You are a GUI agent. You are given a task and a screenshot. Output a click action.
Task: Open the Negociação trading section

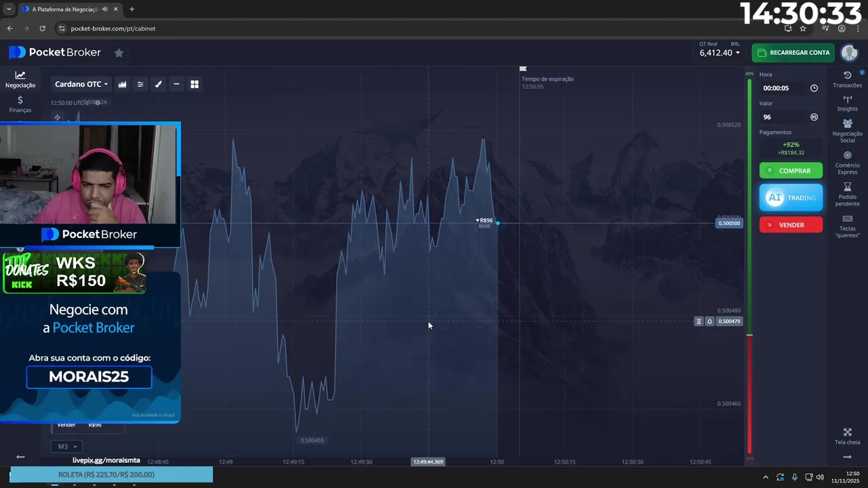20,79
